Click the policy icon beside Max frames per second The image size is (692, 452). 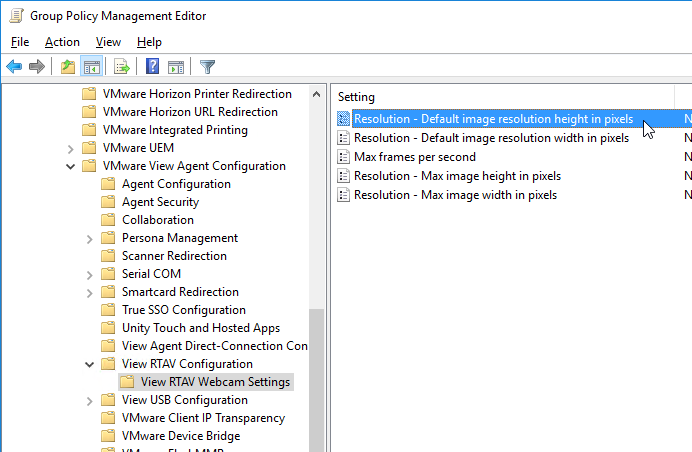tap(343, 157)
